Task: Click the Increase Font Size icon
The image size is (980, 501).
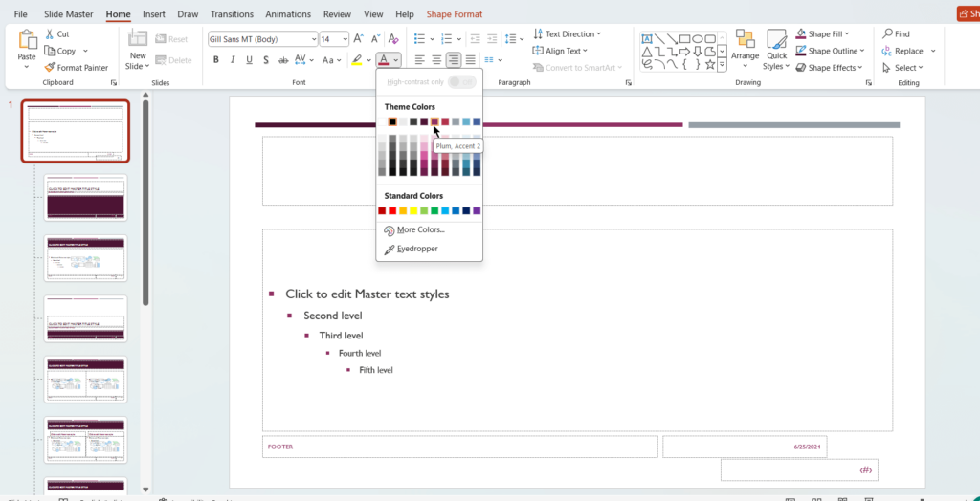Action: (359, 39)
